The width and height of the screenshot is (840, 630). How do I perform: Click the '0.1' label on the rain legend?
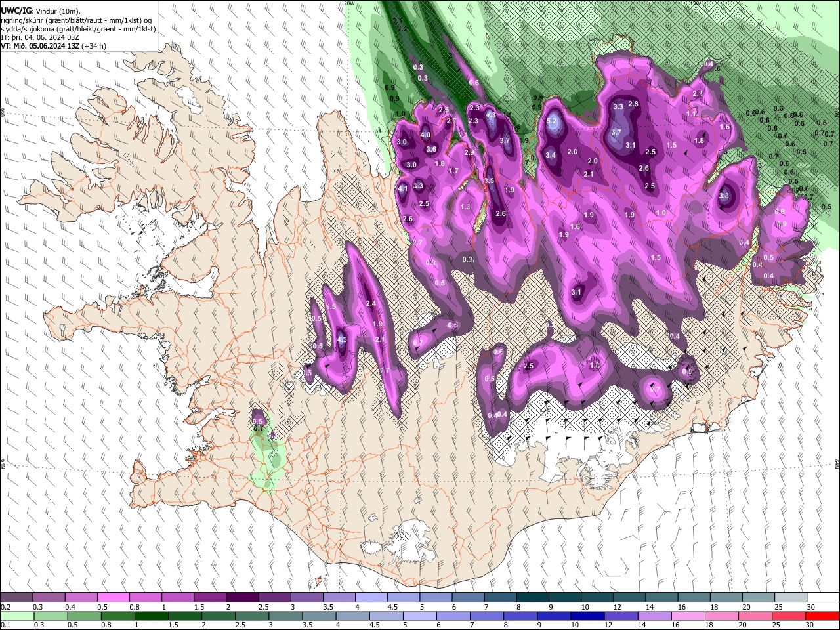pyautogui.click(x=6, y=625)
